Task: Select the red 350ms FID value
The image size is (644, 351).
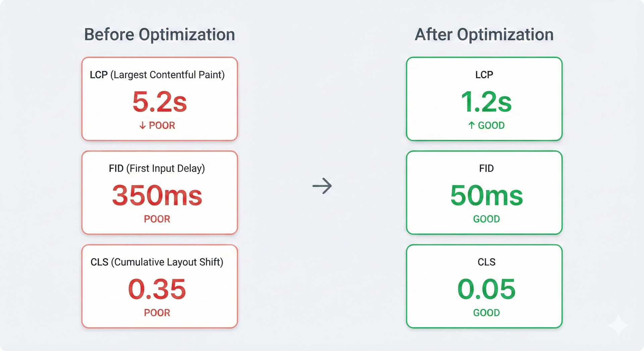Action: (x=157, y=195)
